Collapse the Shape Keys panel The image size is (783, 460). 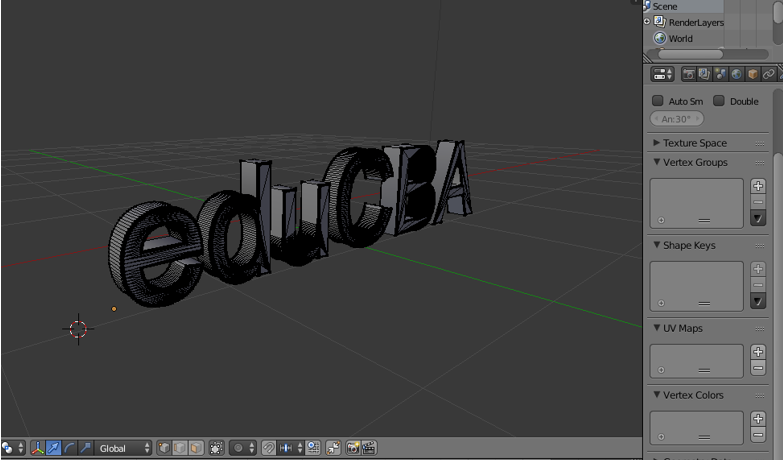(x=657, y=245)
